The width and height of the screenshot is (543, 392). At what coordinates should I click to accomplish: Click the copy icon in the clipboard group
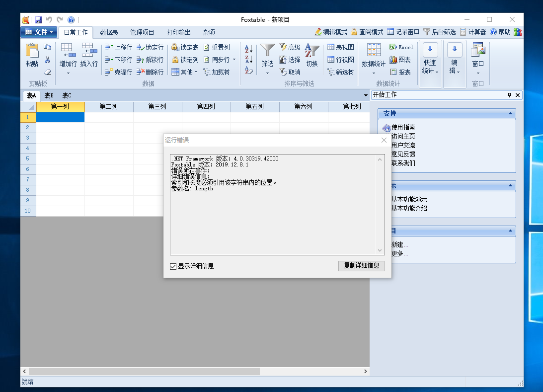tap(47, 47)
